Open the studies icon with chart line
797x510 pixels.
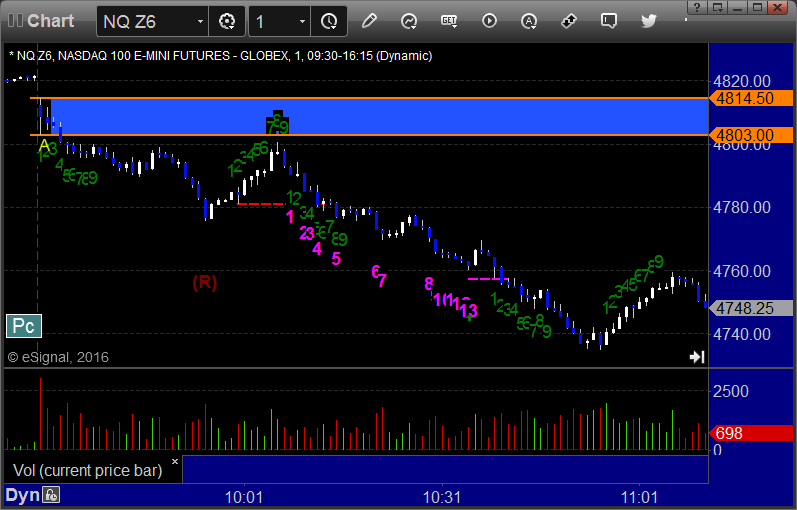pyautogui.click(x=409, y=21)
